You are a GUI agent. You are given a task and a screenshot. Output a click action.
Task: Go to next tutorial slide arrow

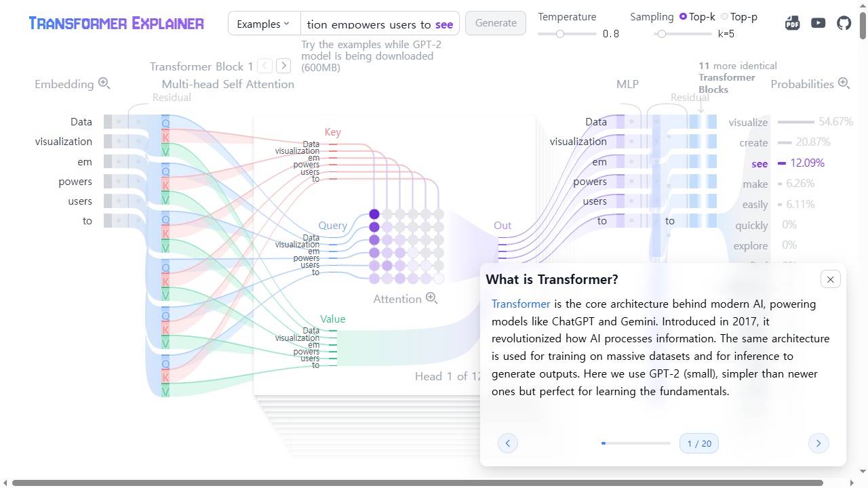[x=818, y=443]
